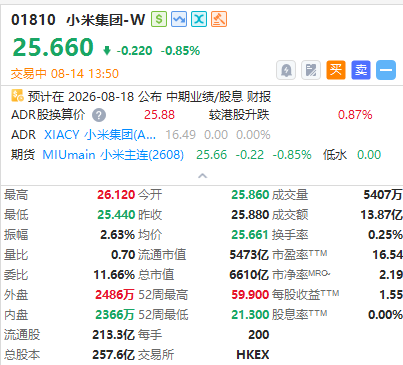Open MIUmain 小米主连(2608) futures link

[113, 155]
